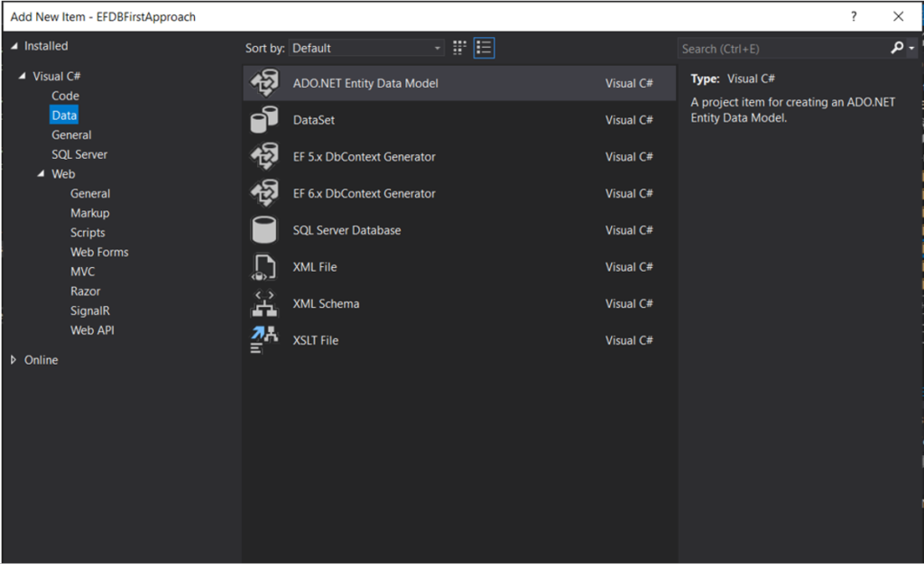Choose the DataSet template name
Screen dimensions: 924x564
313,120
